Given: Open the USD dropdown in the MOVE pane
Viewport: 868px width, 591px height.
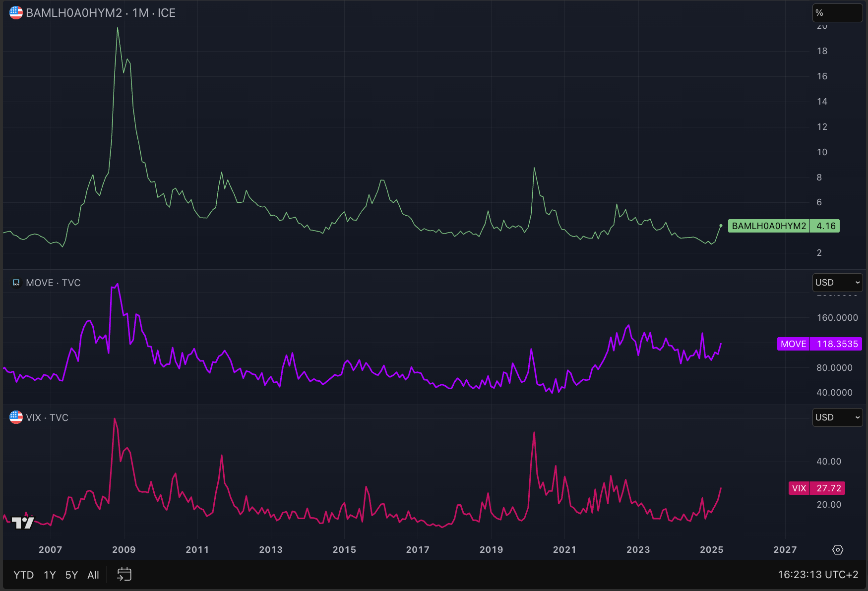Looking at the screenshot, I should coord(837,283).
